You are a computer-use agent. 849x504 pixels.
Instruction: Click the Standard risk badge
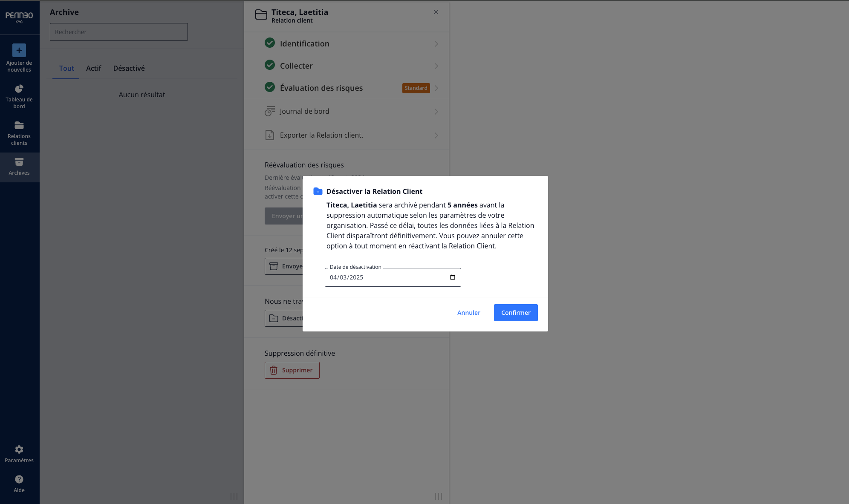point(416,88)
